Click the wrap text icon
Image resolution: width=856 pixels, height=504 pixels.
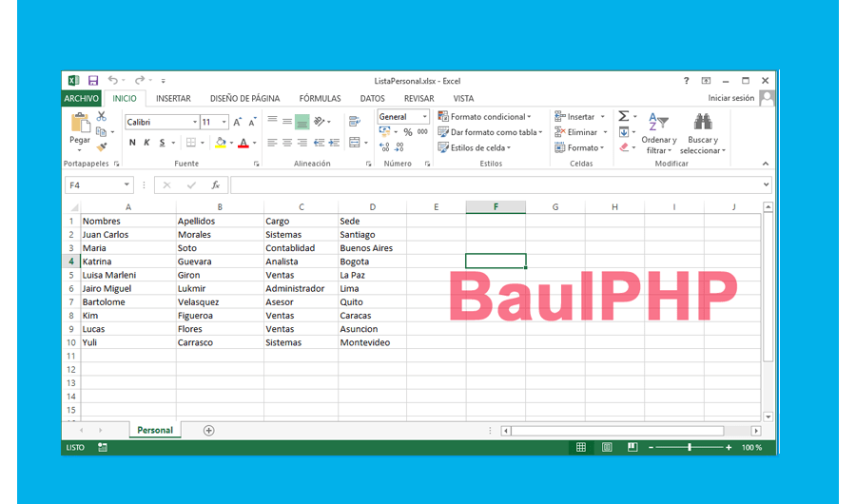click(x=355, y=121)
